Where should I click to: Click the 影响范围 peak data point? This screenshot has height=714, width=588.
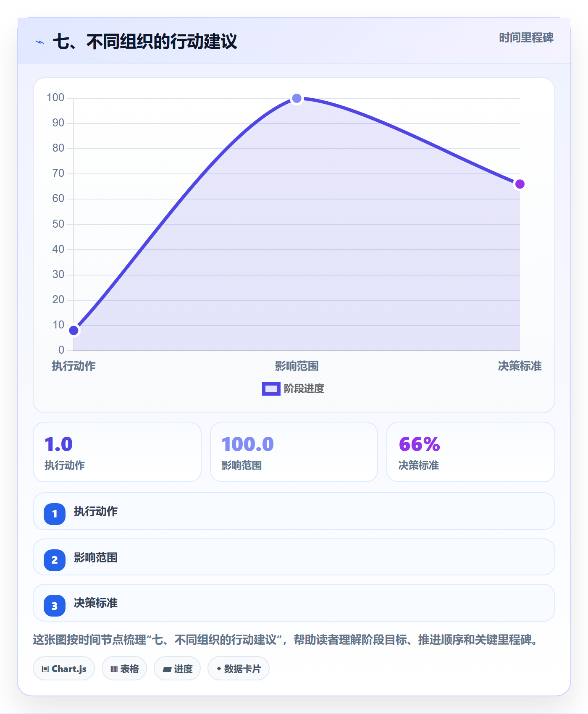297,98
